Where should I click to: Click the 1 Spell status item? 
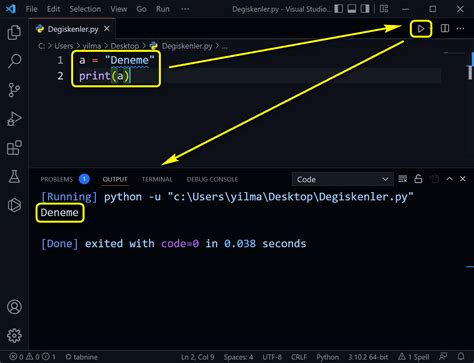coord(413,357)
